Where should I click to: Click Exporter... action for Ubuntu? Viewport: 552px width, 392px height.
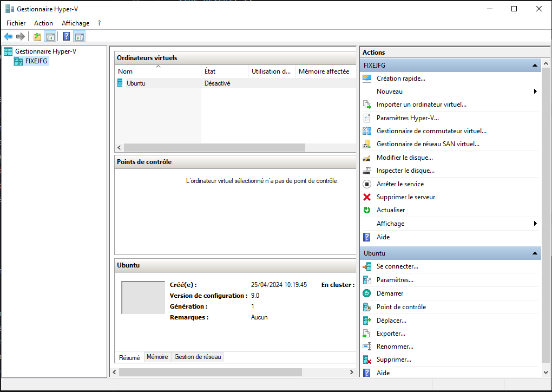(x=391, y=334)
